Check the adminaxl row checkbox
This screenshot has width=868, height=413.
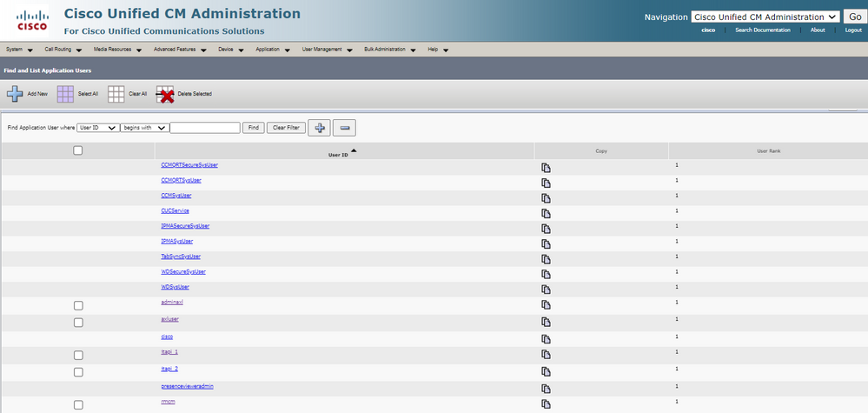click(x=78, y=305)
